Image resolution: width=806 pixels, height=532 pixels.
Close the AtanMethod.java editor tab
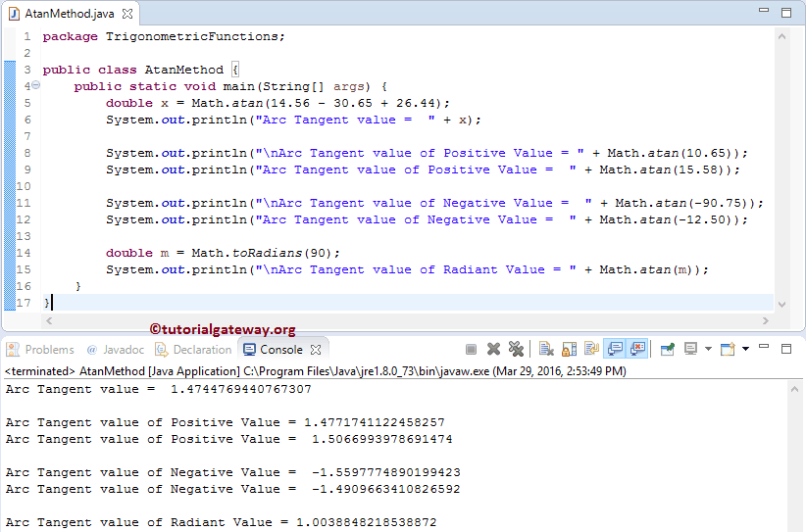(x=126, y=14)
